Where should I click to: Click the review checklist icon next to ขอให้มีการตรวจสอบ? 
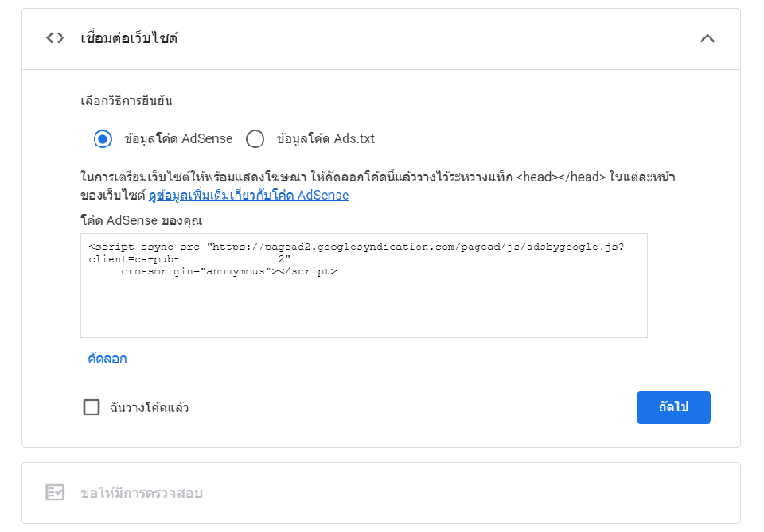click(x=56, y=493)
